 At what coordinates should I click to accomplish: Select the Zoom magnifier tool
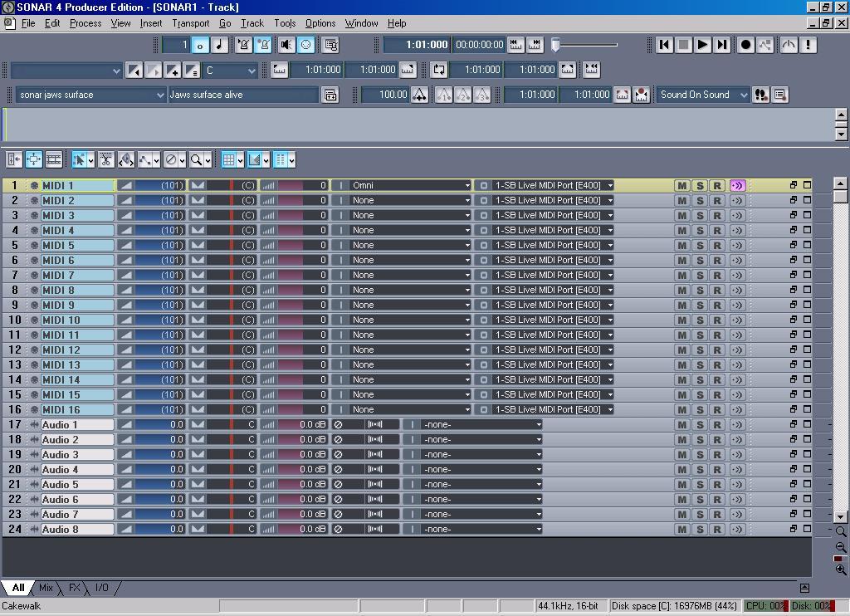point(196,160)
